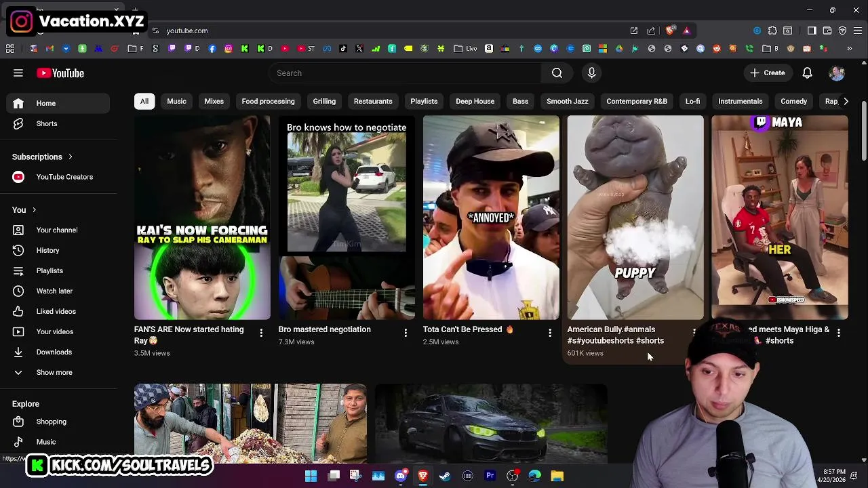Open the X (Twitter) bookmark
The width and height of the screenshot is (868, 488).
coord(359,49)
